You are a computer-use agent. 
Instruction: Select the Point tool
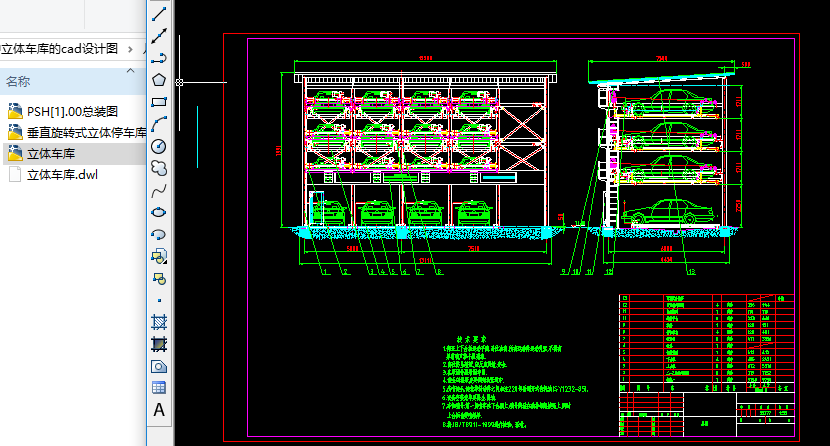click(x=159, y=301)
